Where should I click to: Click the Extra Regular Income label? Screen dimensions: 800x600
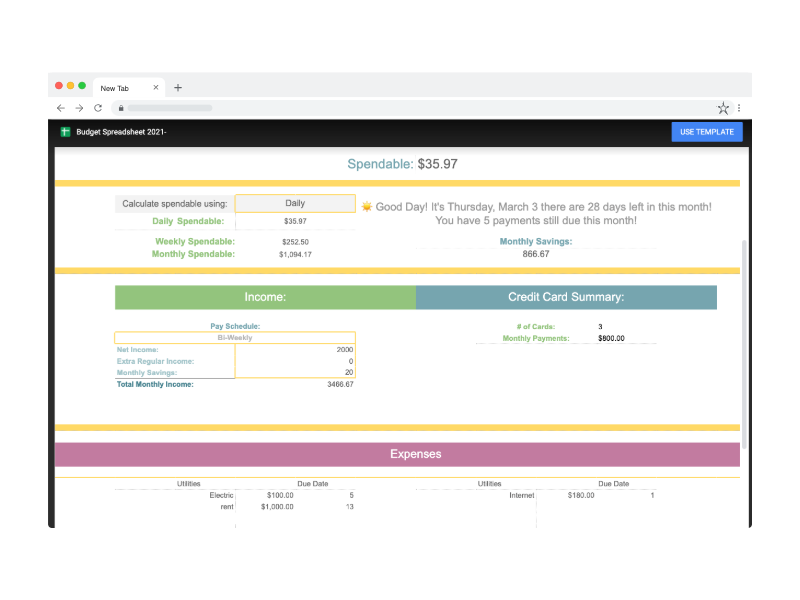(x=155, y=361)
